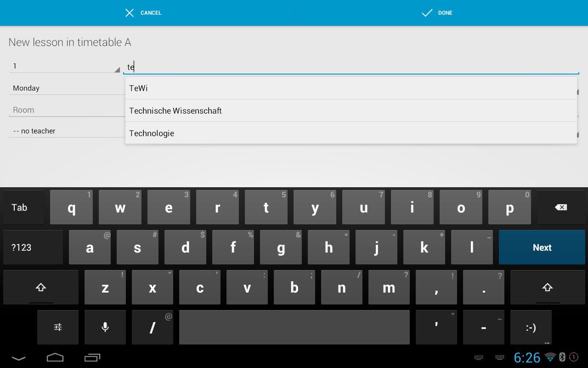This screenshot has height=368, width=588.
Task: Tap the u key
Action: click(363, 207)
